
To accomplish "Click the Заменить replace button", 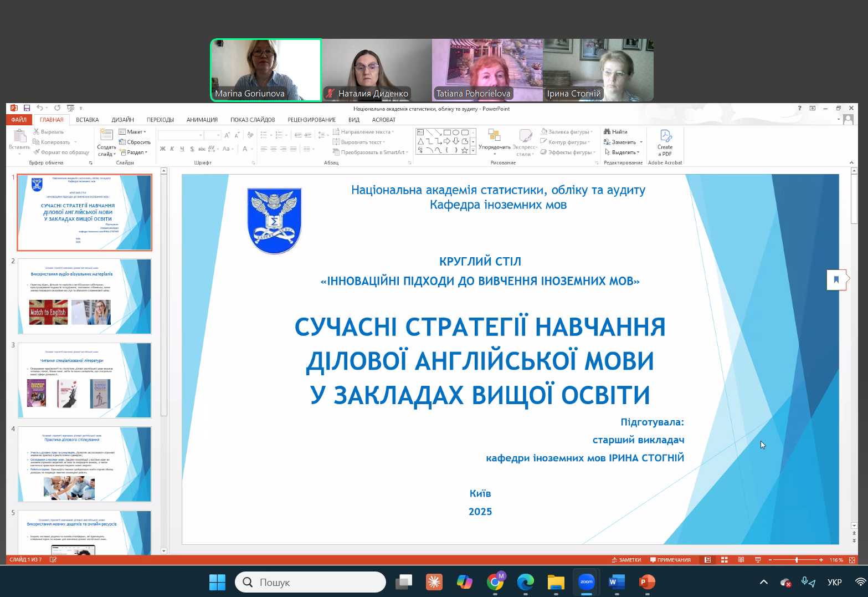I will click(623, 142).
